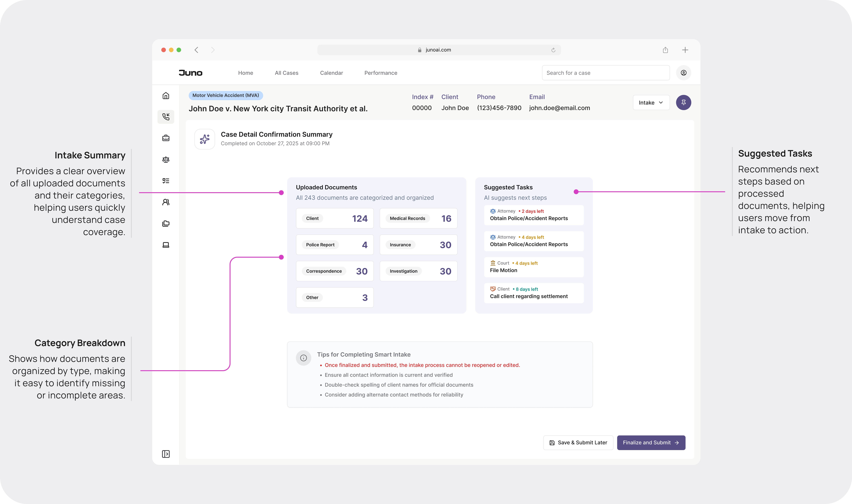Toggle the sidebar collapse panel icon

tap(166, 454)
